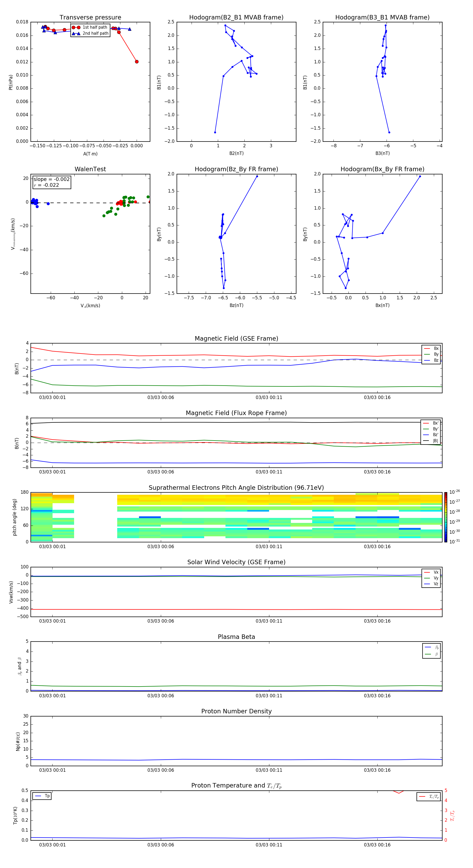Click the "Magnetic Field (GSE Frame)" title

[x=236, y=339]
